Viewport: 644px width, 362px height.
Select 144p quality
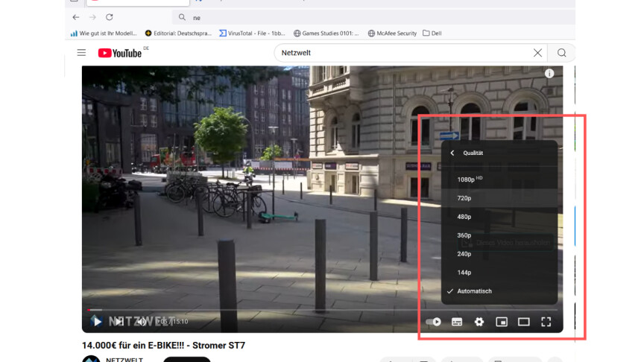click(499, 272)
